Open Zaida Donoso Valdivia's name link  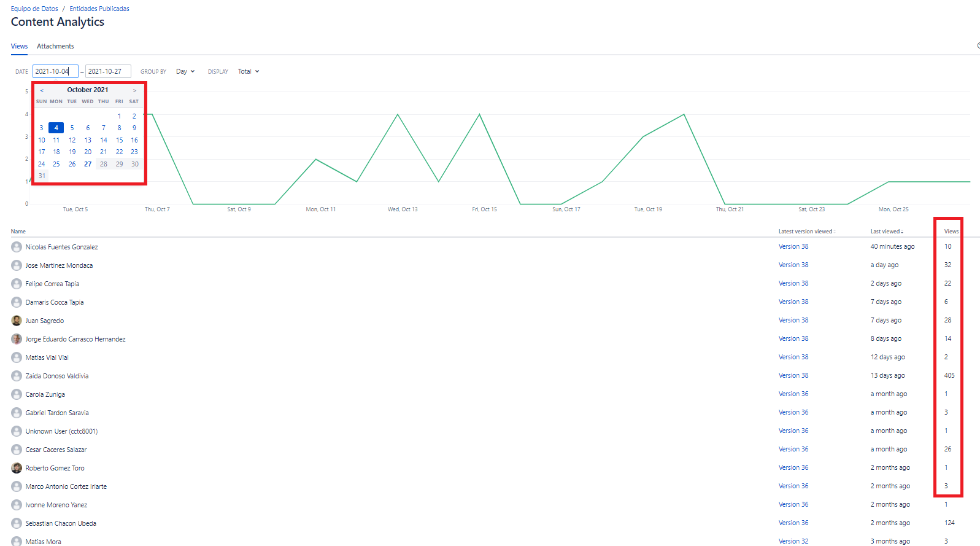57,376
